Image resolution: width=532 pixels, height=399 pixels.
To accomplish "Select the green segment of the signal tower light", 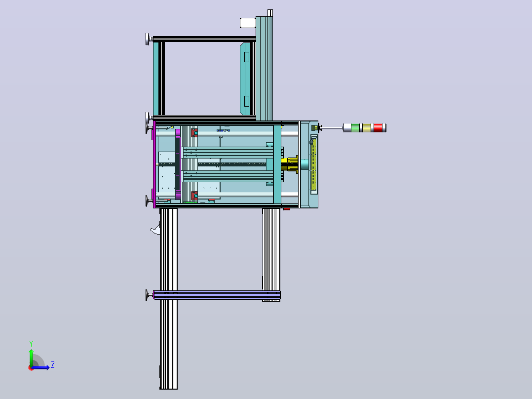I will coord(355,128).
